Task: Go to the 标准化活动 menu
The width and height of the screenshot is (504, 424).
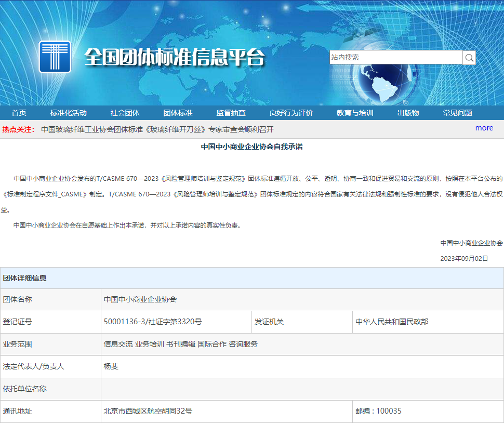Action: (x=68, y=113)
